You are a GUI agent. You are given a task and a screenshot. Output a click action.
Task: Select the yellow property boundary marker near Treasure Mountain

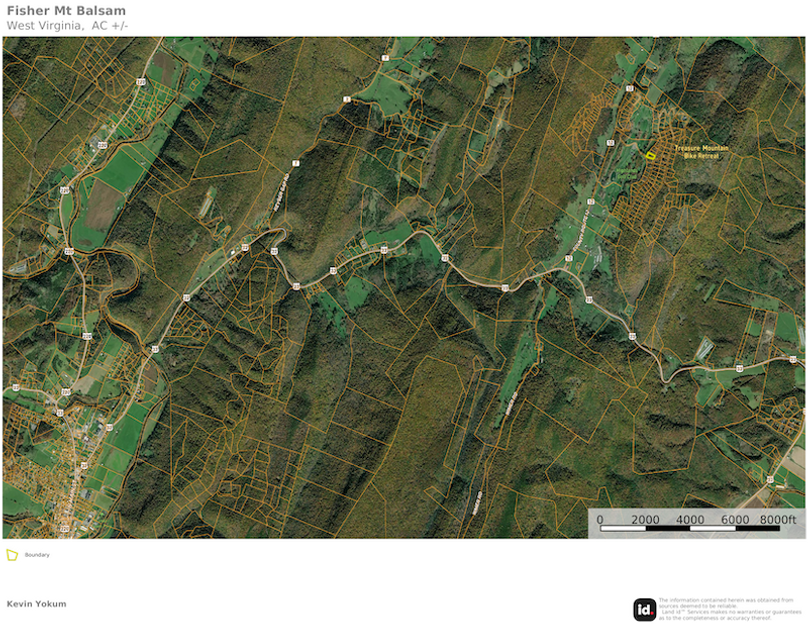point(651,156)
